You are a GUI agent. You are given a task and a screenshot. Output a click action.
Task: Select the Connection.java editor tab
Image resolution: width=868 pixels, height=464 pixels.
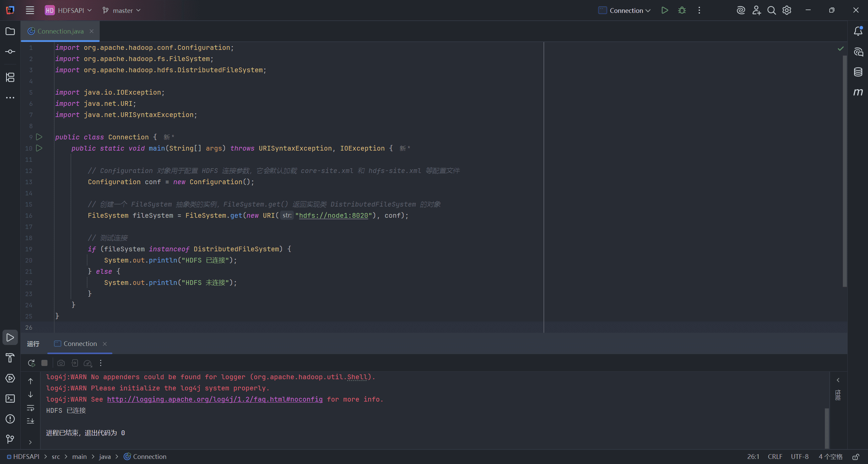(60, 31)
